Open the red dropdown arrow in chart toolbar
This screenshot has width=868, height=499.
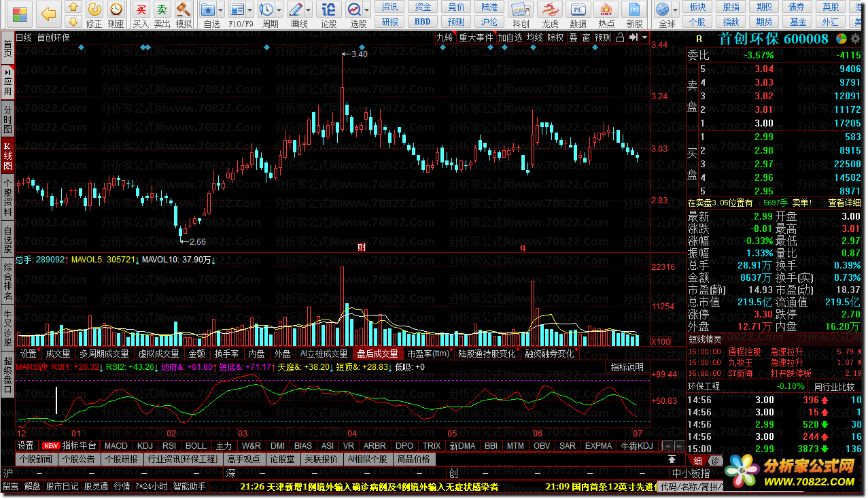pyautogui.click(x=644, y=38)
